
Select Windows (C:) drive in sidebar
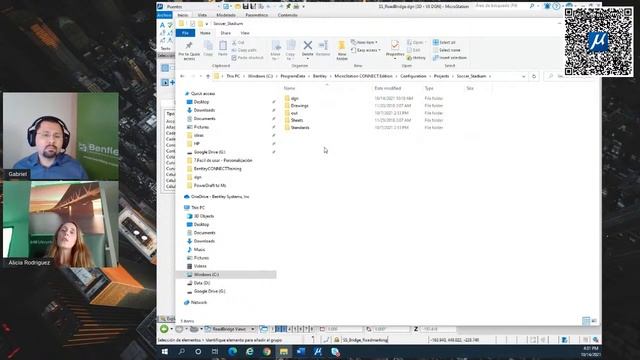[x=206, y=275]
